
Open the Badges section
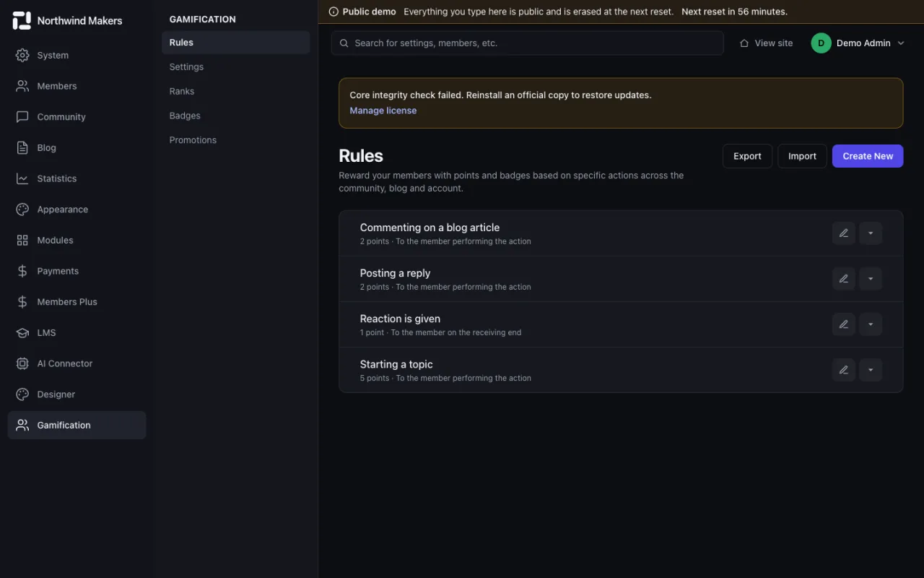coord(235,116)
